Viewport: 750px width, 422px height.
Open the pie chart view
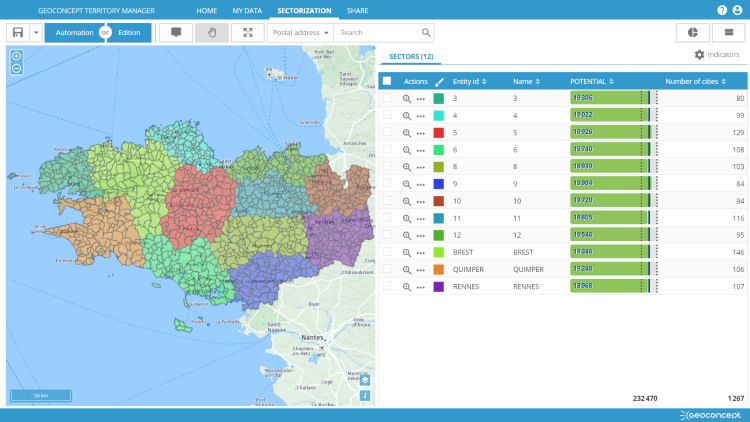tap(693, 32)
